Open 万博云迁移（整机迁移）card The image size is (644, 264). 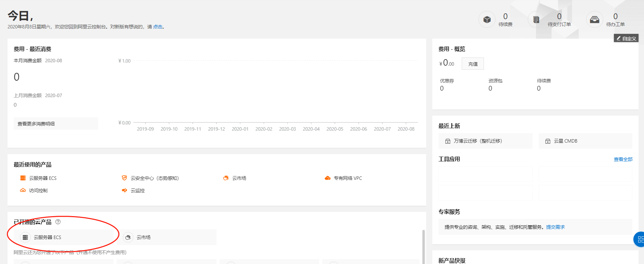(x=485, y=141)
